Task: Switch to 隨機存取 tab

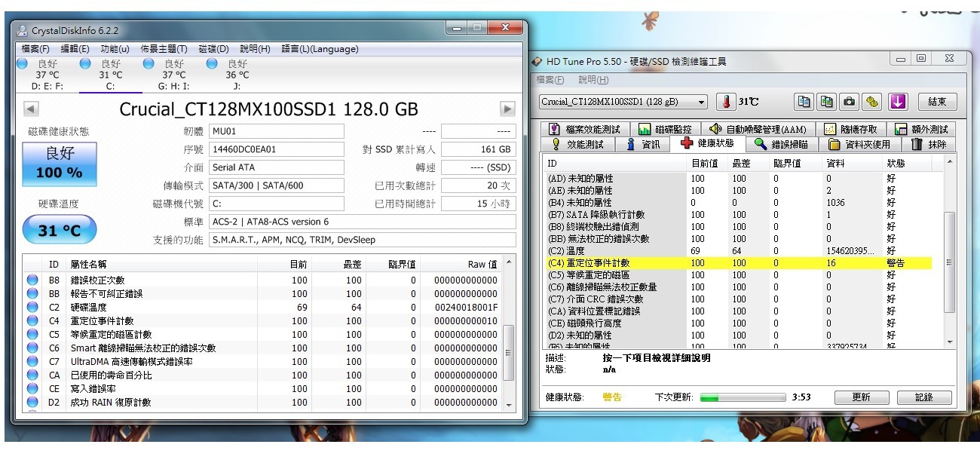Action: [x=851, y=129]
